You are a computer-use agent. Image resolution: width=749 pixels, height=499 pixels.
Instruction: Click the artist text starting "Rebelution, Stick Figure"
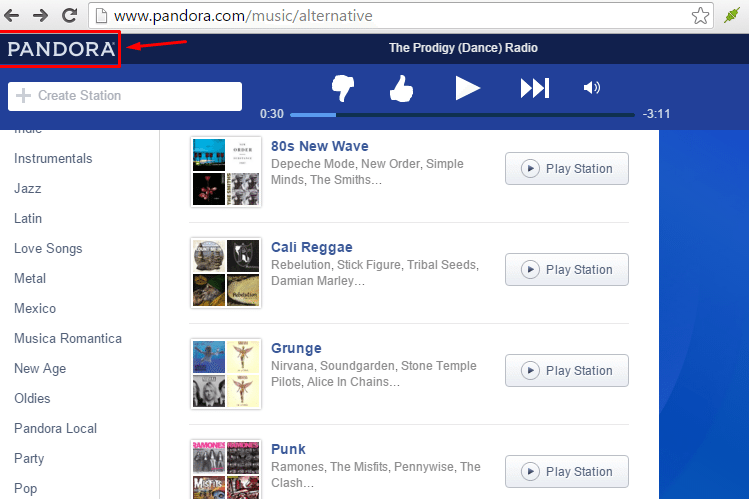[x=375, y=273]
